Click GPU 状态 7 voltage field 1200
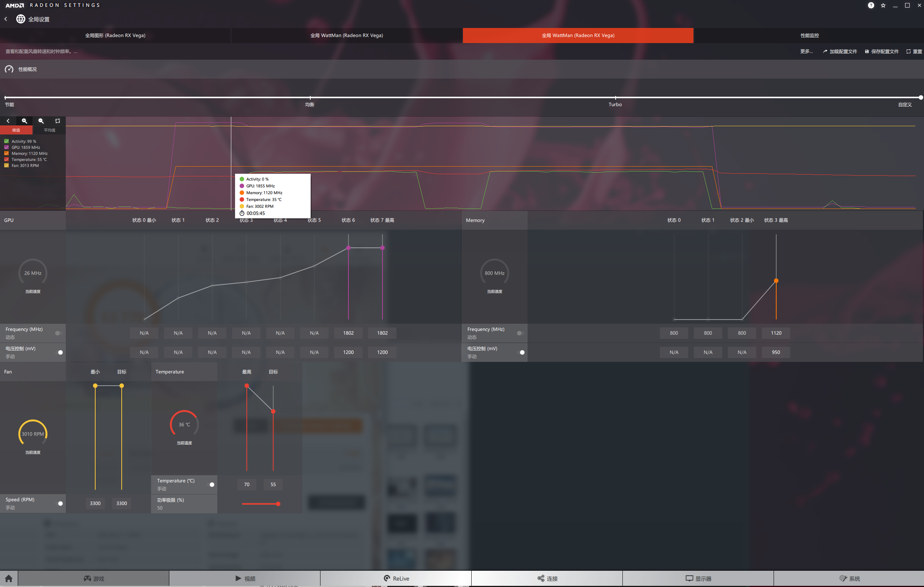Viewport: 924px width, 587px height. [382, 352]
